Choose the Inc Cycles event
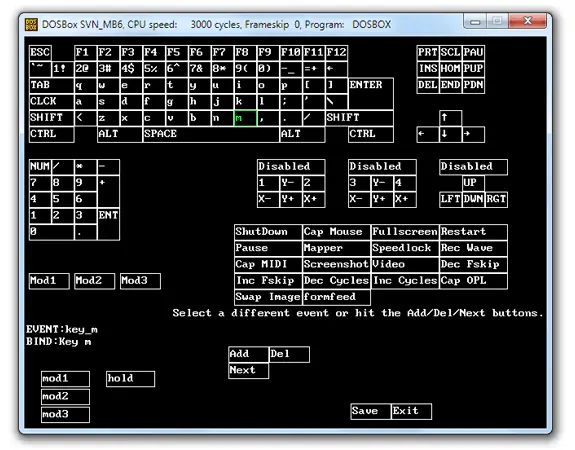This screenshot has width=575, height=450. click(x=405, y=281)
